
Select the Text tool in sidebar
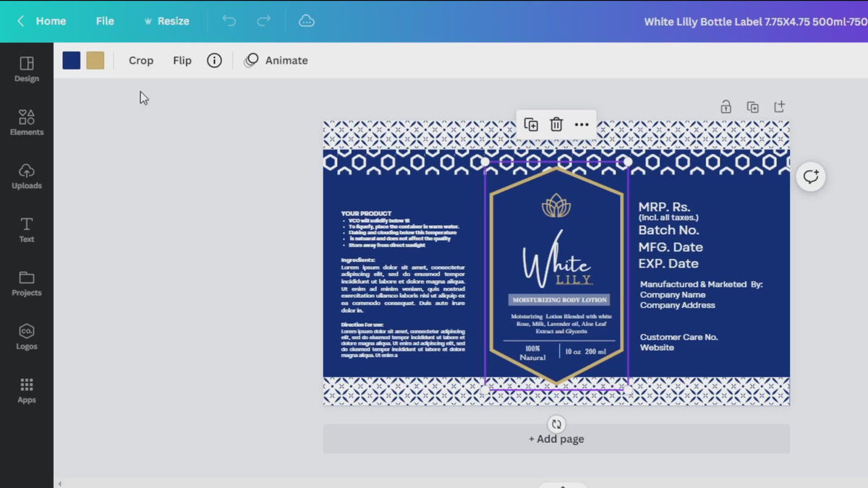[27, 229]
